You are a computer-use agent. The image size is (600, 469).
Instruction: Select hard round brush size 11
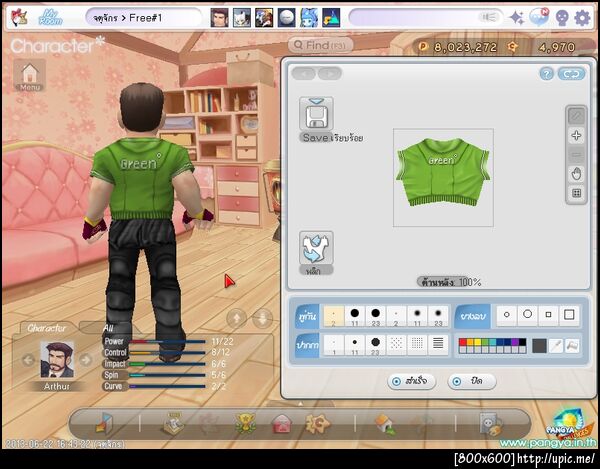coord(355,316)
